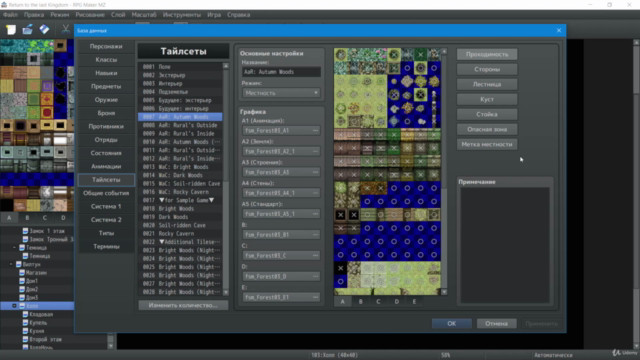The width and height of the screenshot is (640, 360).
Task: Select the Оружие database category
Action: coord(106,100)
